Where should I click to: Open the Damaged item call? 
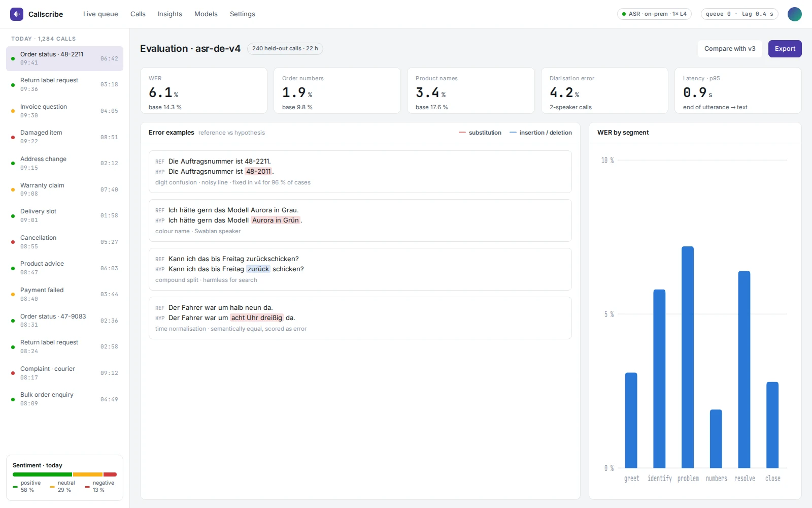[64, 137]
